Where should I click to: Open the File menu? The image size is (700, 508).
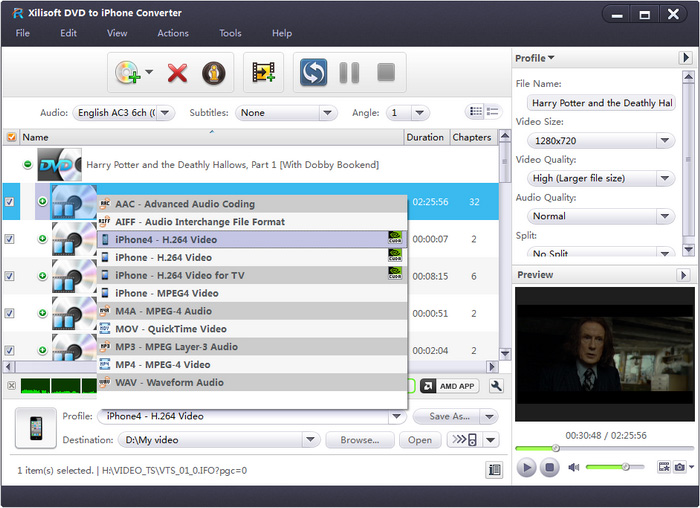tap(23, 33)
